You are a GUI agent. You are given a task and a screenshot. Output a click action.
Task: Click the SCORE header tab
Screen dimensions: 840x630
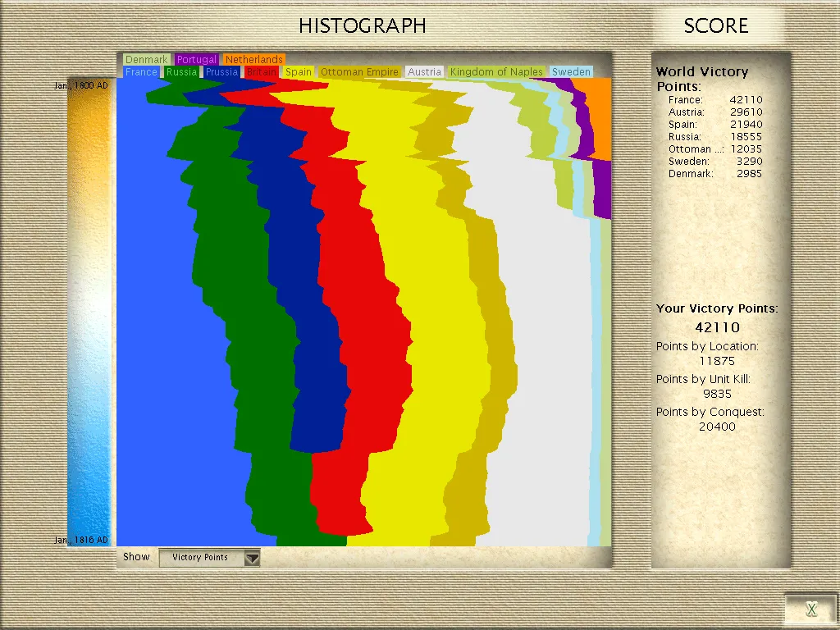point(716,25)
